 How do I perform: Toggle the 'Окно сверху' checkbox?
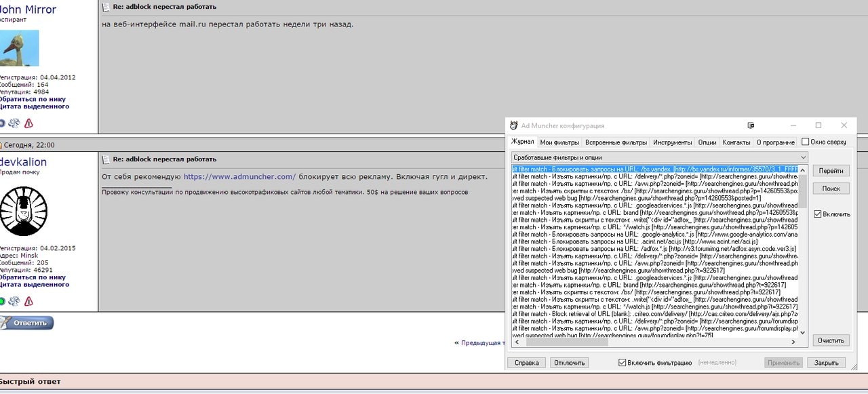805,142
